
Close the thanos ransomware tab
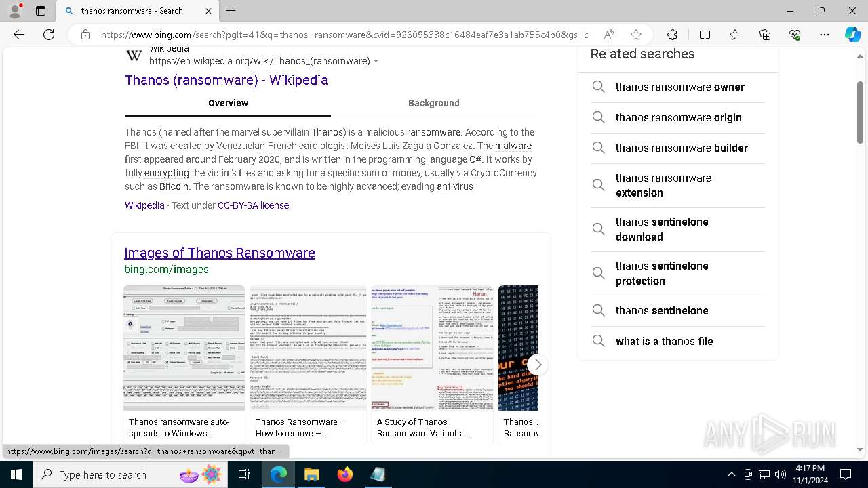(x=209, y=11)
